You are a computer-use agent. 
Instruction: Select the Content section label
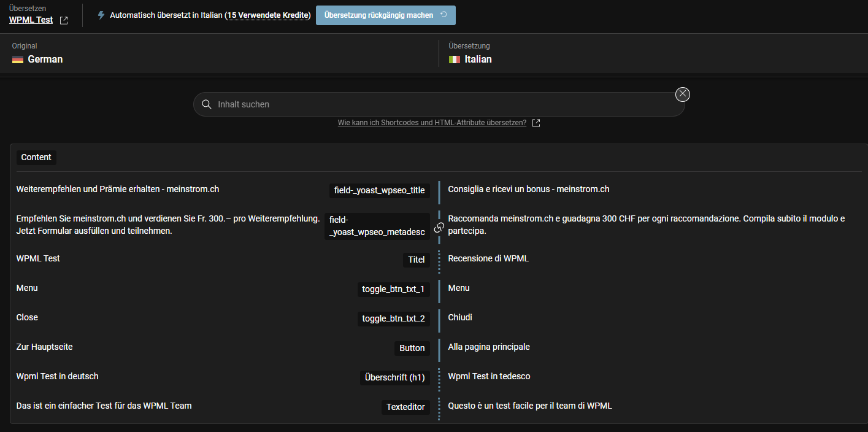(x=36, y=157)
